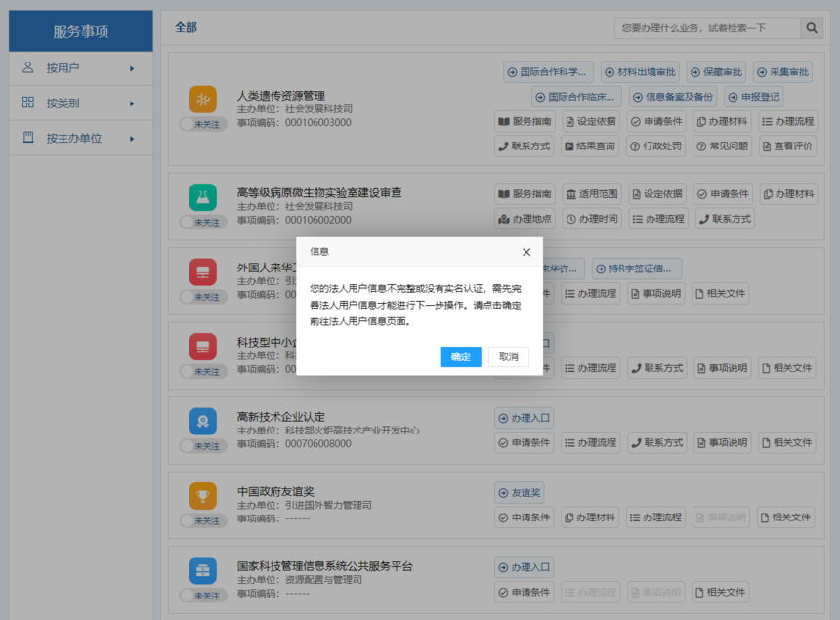Click the red icon beside 科技型中小

[203, 347]
